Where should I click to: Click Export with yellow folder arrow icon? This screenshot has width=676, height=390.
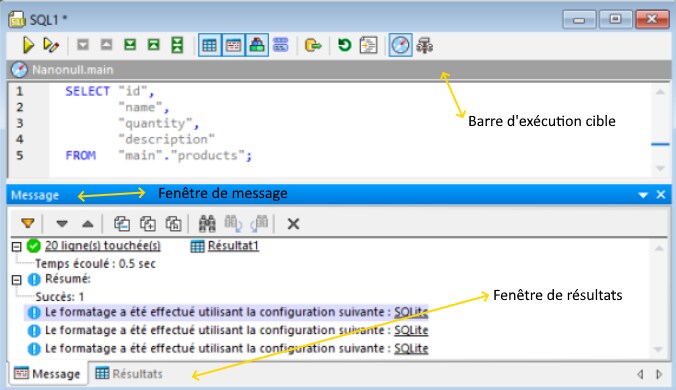[x=313, y=45]
